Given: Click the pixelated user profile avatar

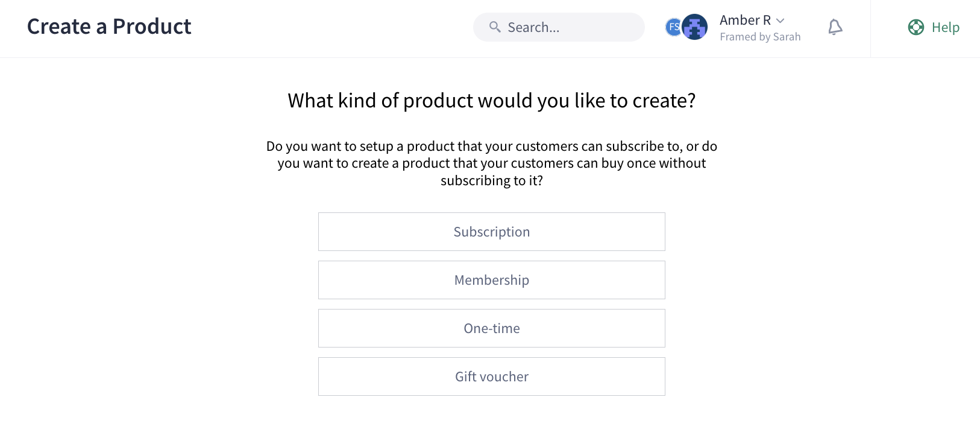Looking at the screenshot, I should click(x=695, y=27).
